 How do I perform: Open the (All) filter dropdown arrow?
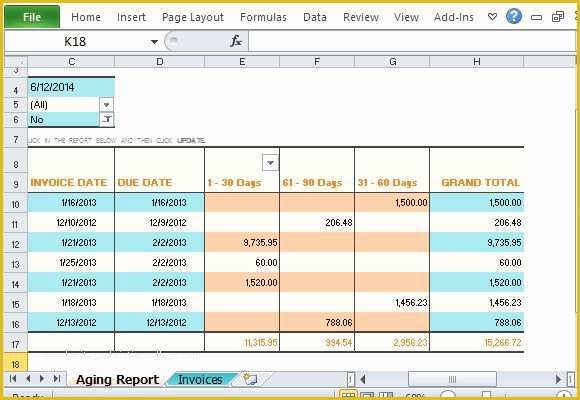pos(107,105)
